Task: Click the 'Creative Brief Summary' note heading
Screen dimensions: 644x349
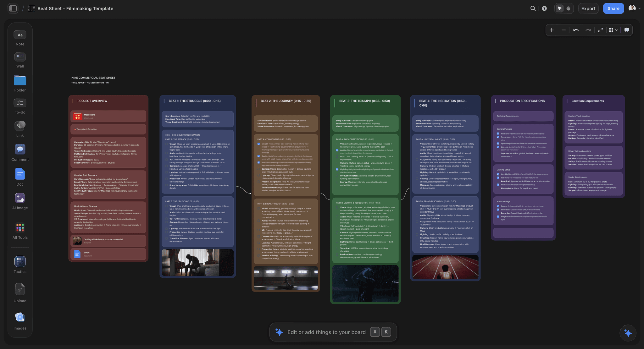Action: pos(86,175)
